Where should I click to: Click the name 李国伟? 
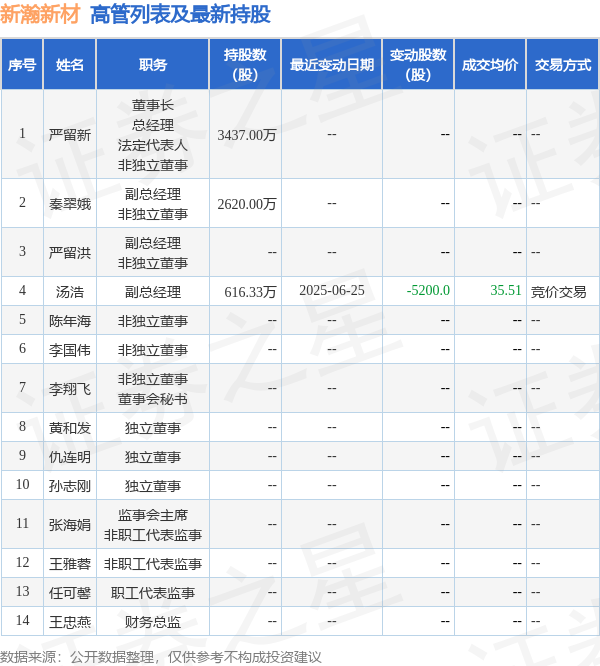tap(70, 350)
